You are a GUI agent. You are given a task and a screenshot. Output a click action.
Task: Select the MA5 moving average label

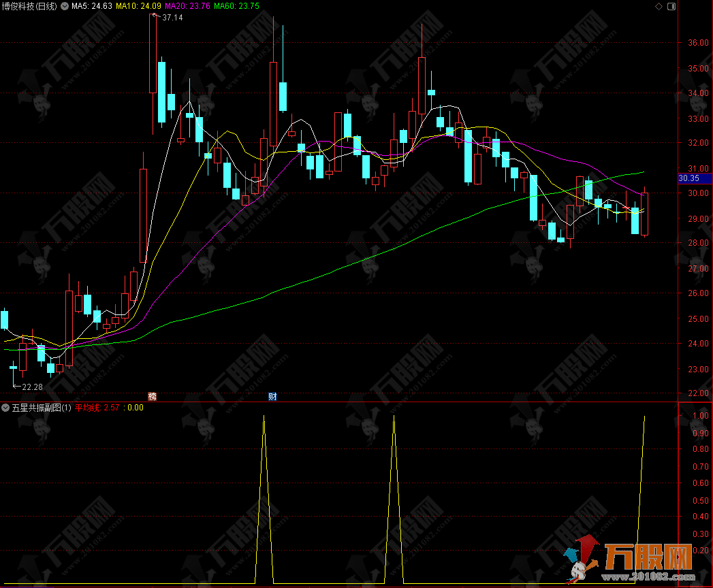coord(92,7)
